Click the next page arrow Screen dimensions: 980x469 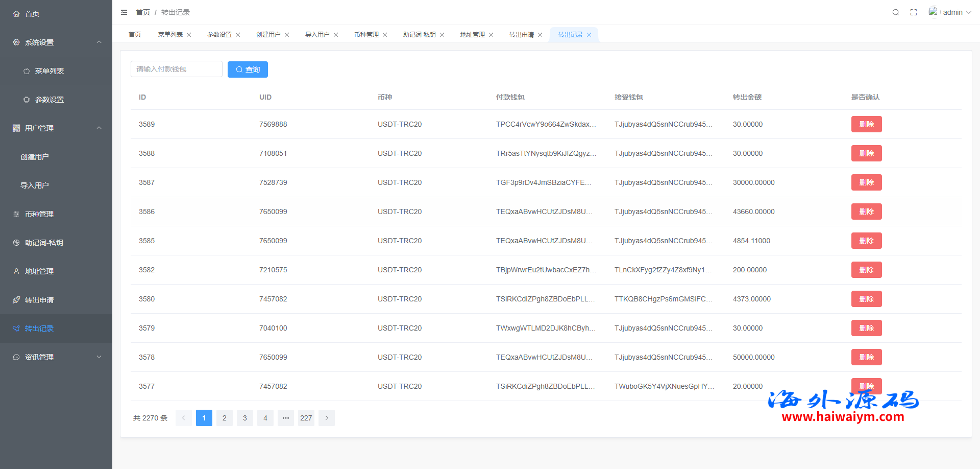click(x=327, y=418)
